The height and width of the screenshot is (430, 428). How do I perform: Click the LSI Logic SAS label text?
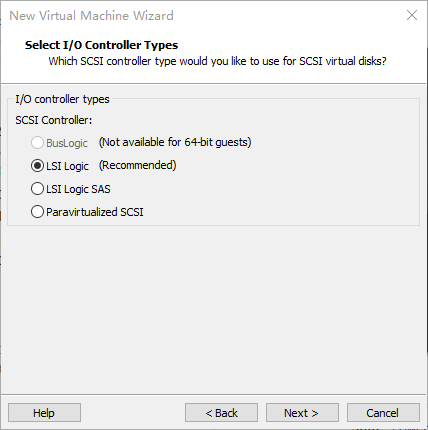point(78,189)
